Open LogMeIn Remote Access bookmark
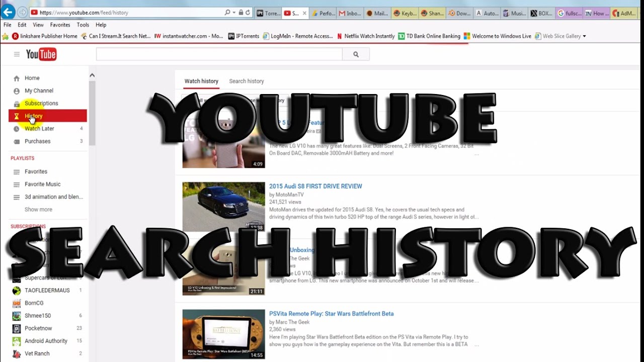Image resolution: width=644 pixels, height=362 pixels. coord(298,36)
